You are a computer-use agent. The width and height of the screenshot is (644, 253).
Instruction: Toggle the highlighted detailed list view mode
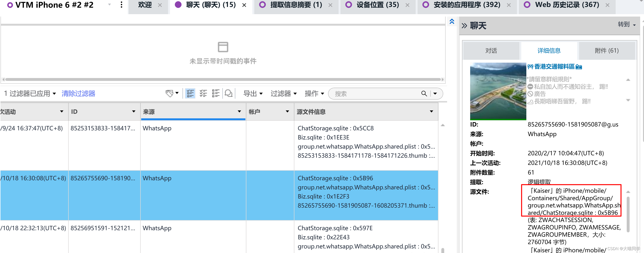(190, 93)
